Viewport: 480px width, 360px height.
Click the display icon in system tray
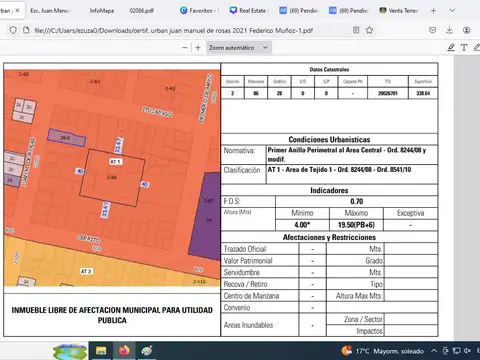(x=456, y=351)
